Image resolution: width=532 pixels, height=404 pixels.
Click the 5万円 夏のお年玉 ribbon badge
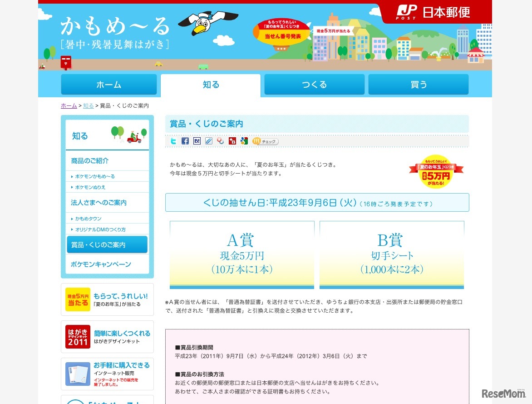436,172
